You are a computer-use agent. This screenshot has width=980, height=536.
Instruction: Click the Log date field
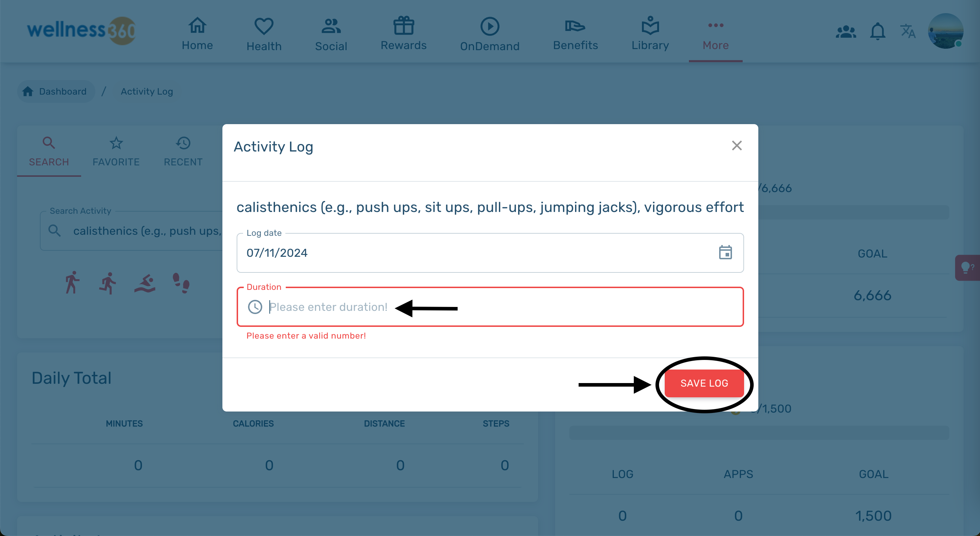click(x=490, y=253)
